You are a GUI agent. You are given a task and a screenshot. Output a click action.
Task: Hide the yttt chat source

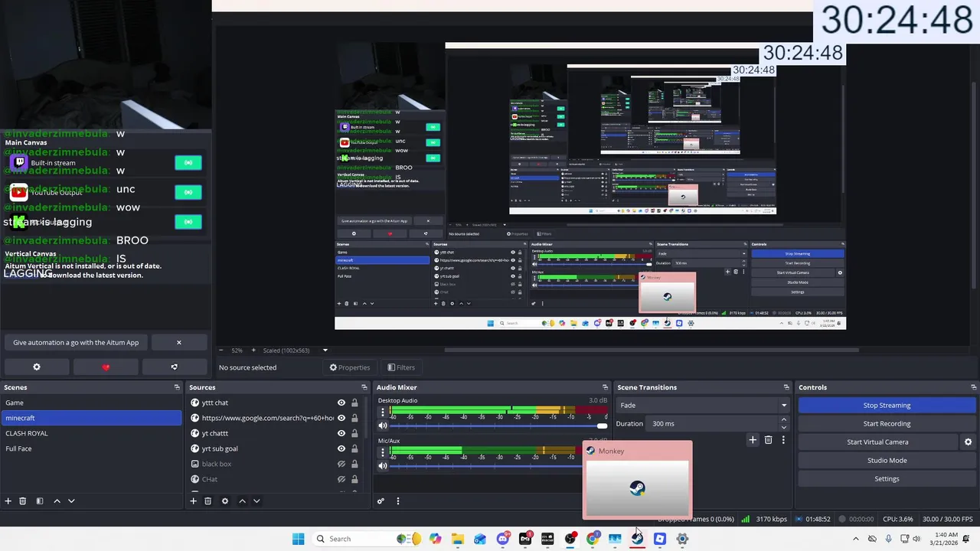coord(341,403)
